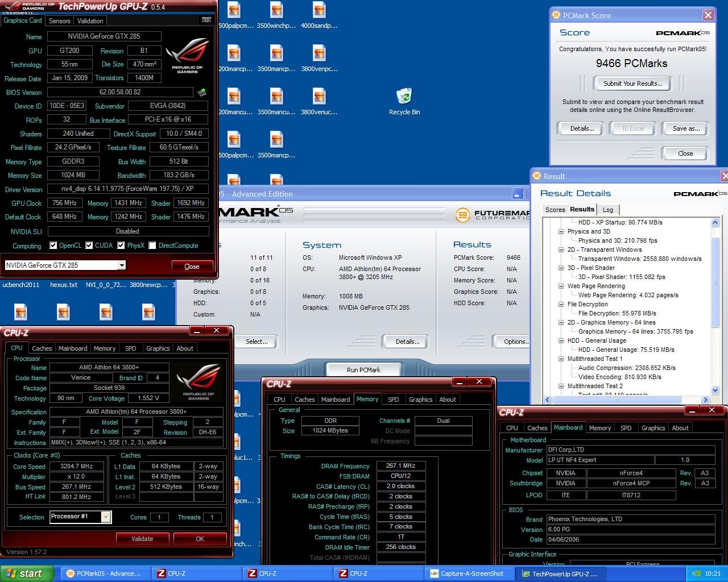Click scroll-right arrow in Result Details
Image resolution: width=728 pixels, height=582 pixels.
pos(705,400)
